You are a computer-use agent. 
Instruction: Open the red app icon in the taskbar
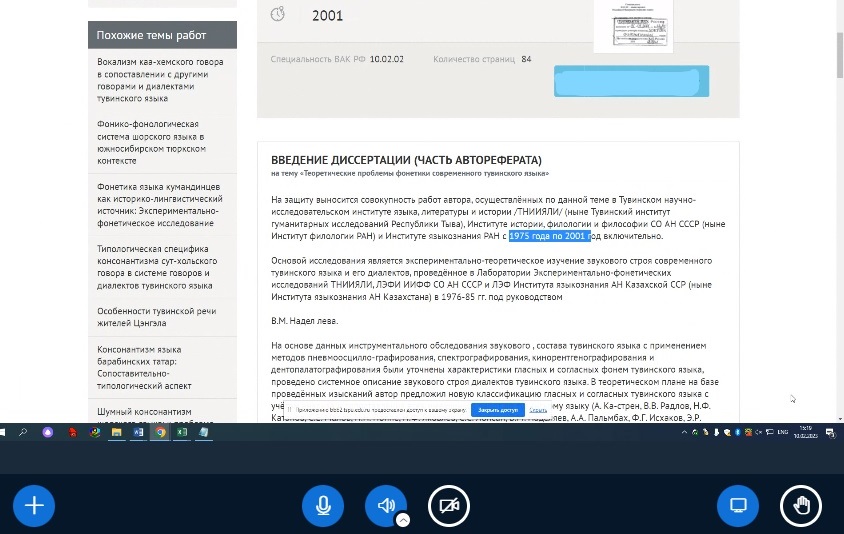click(x=72, y=432)
